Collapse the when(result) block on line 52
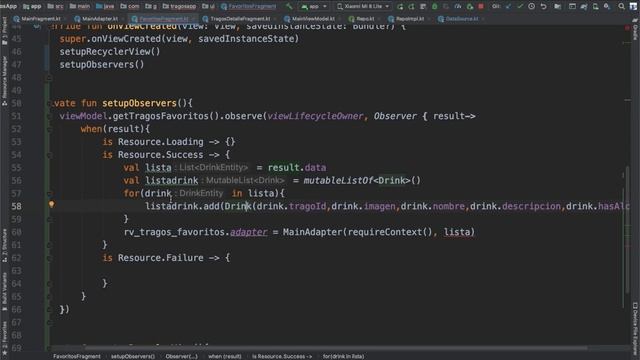 pyautogui.click(x=49, y=129)
